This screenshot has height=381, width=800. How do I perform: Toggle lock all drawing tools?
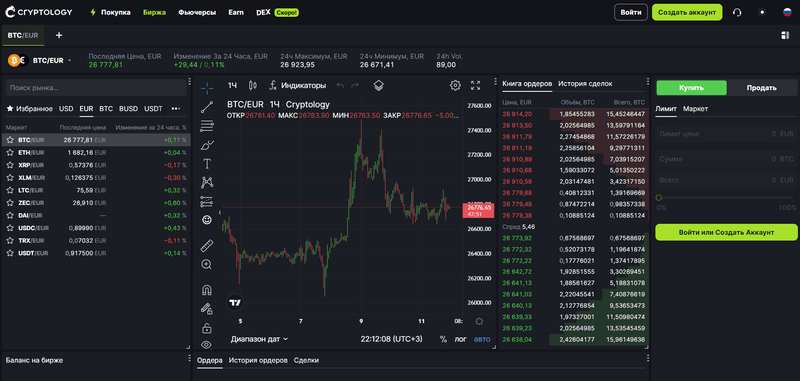pyautogui.click(x=207, y=327)
